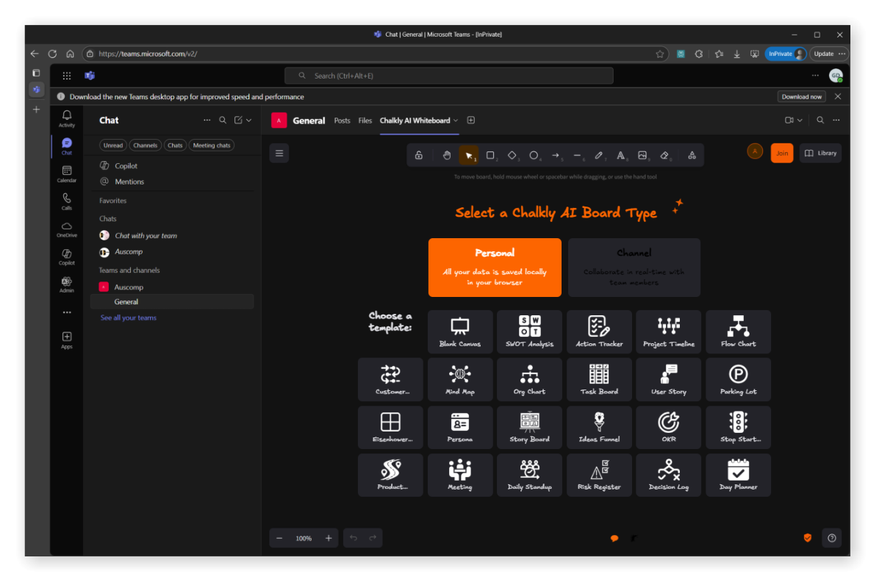Image resolution: width=882 pixels, height=588 pixels.
Task: Pick the Stop Start template
Action: coord(739,428)
